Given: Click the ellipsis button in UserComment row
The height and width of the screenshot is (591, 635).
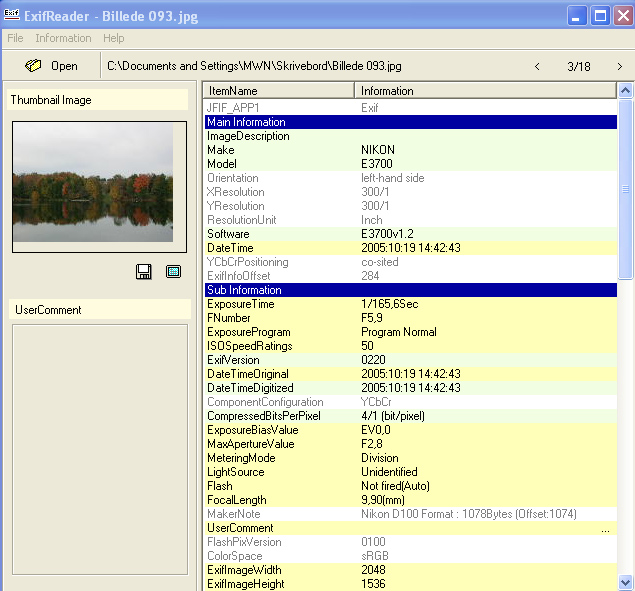Looking at the screenshot, I should coord(606,529).
